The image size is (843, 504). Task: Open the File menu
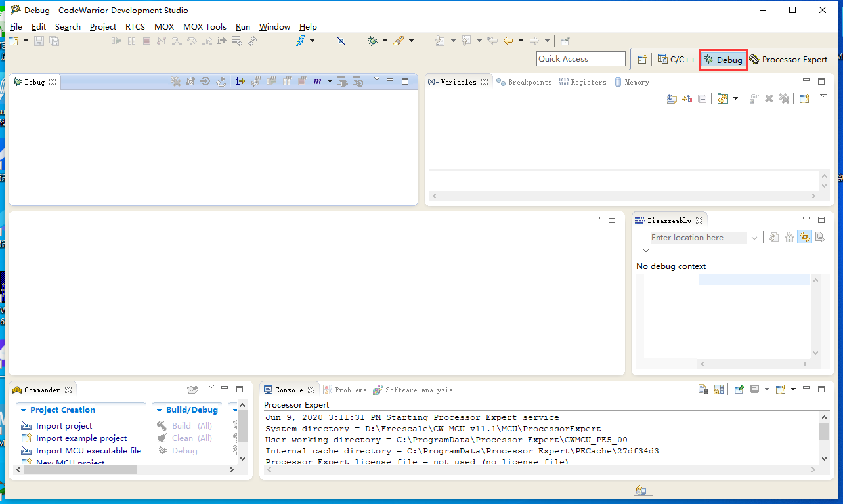(x=16, y=27)
